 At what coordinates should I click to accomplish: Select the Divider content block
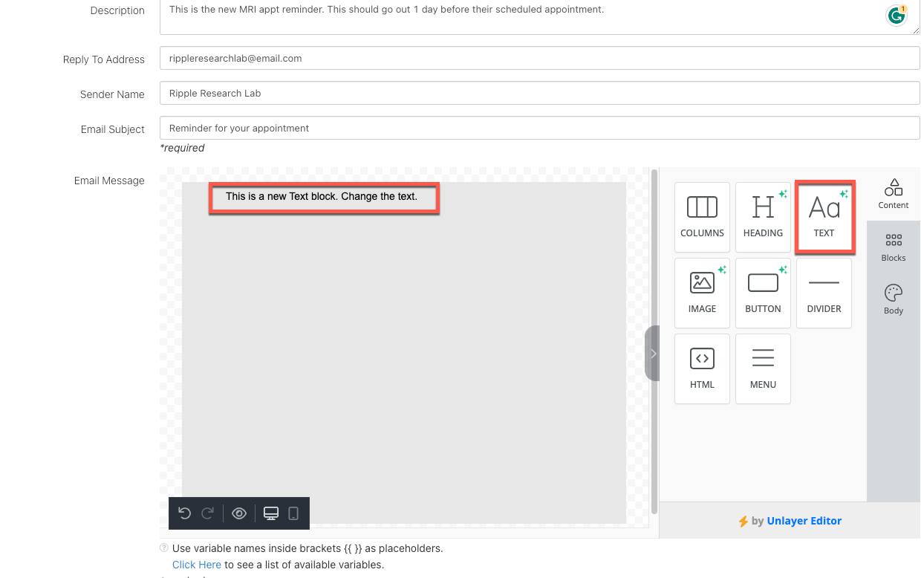[x=824, y=293]
